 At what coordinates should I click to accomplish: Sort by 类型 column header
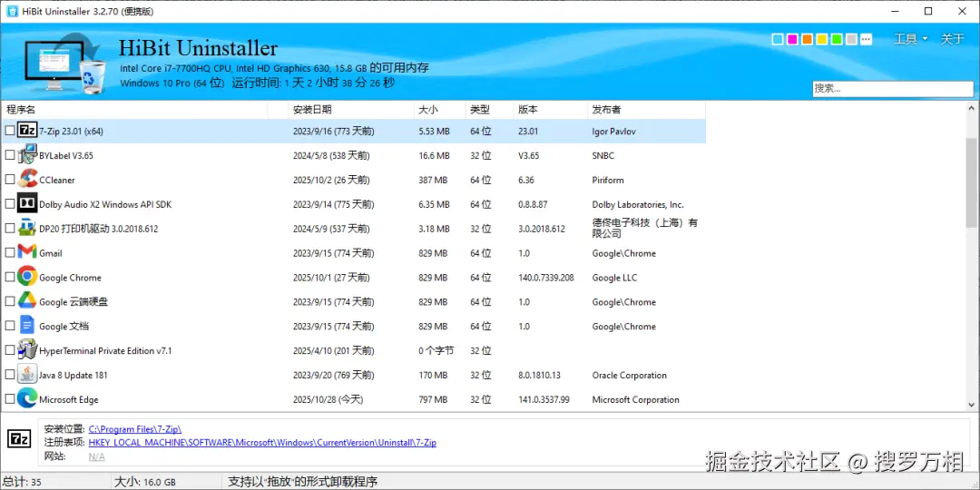pos(489,110)
